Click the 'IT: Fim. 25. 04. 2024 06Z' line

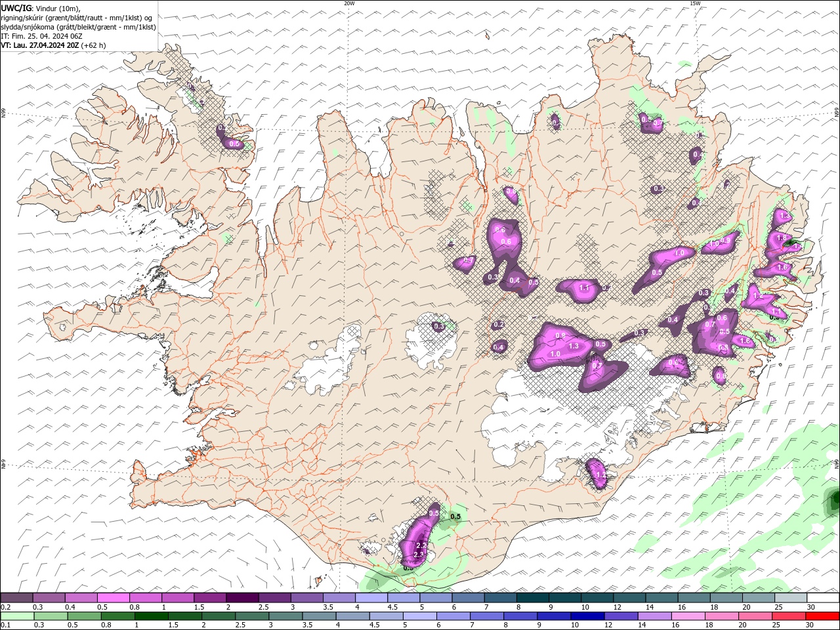pyautogui.click(x=41, y=36)
